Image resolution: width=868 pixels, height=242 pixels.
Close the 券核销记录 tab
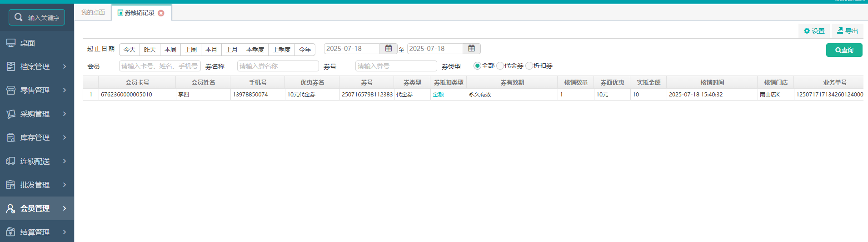pyautogui.click(x=161, y=13)
